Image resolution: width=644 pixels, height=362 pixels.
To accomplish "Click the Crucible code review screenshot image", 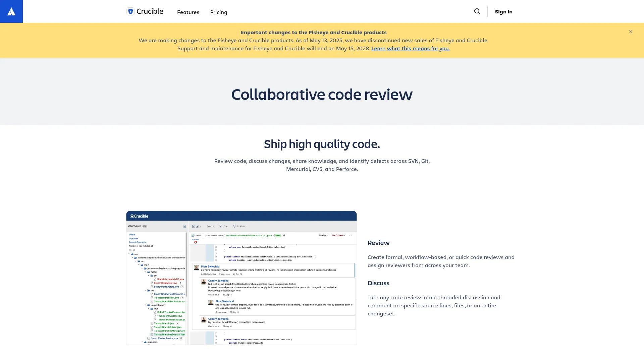I will [x=241, y=278].
